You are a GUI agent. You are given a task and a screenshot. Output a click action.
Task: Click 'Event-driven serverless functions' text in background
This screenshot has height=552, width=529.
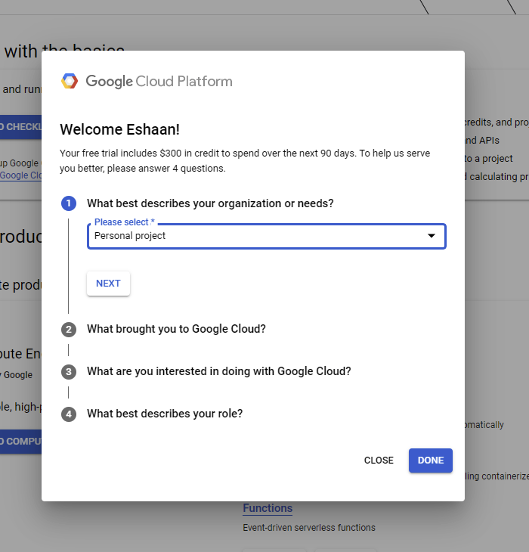point(309,527)
